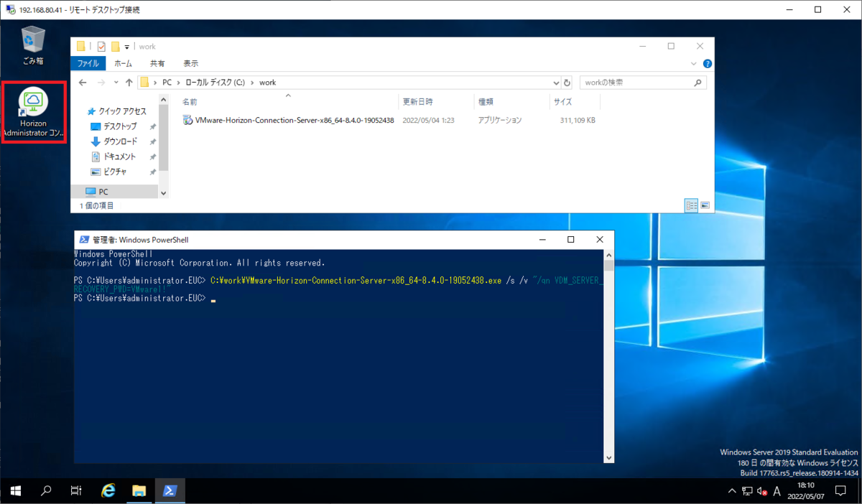Switch to the 表示 ribbon tab

click(190, 63)
